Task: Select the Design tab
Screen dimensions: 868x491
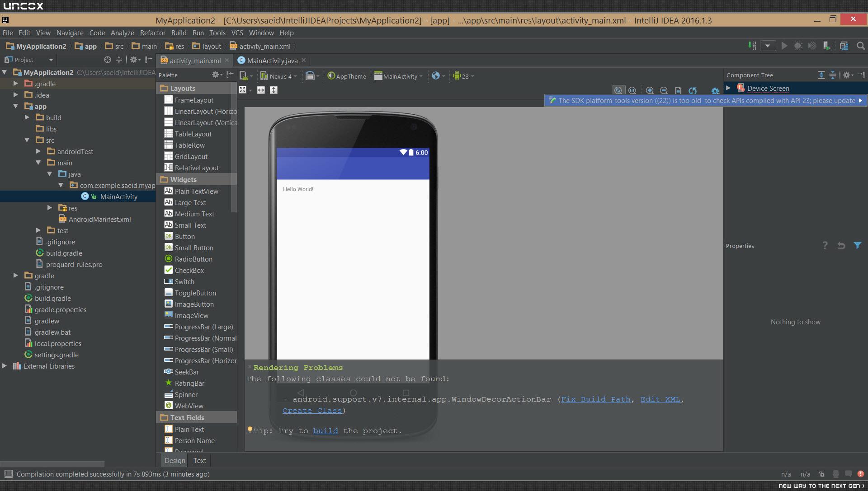Action: click(175, 460)
